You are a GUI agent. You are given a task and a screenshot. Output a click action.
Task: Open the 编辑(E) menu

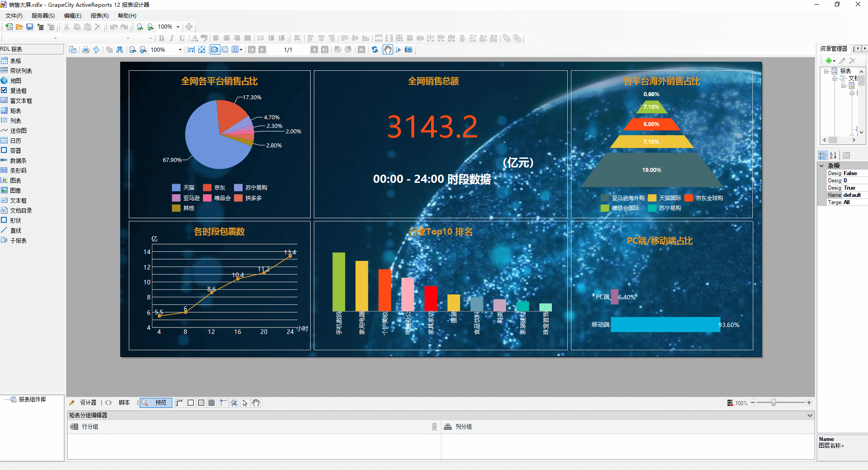tap(73, 16)
